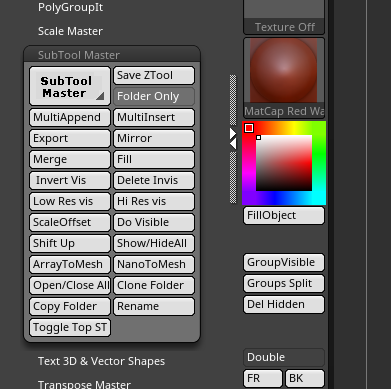
Task: Click Groups Split button
Action: click(x=284, y=283)
